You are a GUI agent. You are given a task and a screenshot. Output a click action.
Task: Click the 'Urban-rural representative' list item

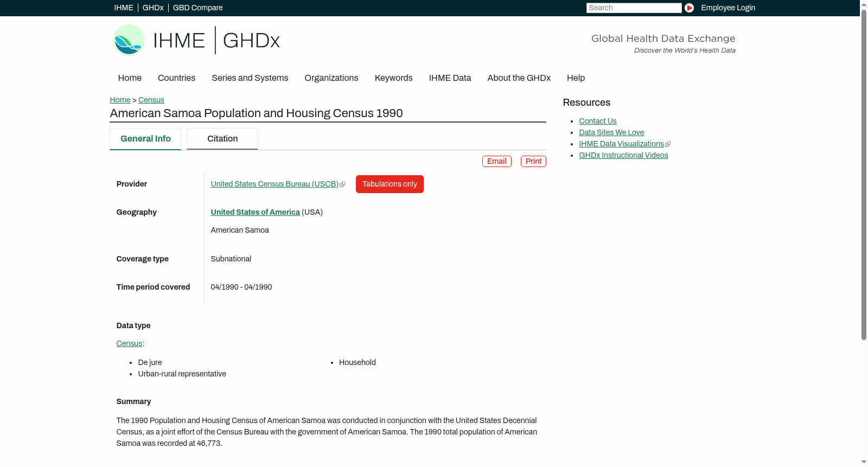point(182,374)
